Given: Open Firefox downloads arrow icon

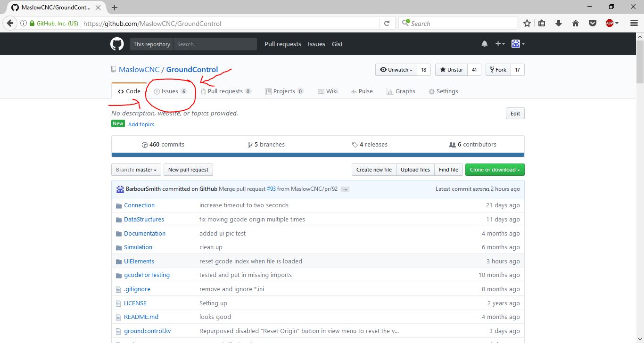Looking at the screenshot, I should coord(559,23).
